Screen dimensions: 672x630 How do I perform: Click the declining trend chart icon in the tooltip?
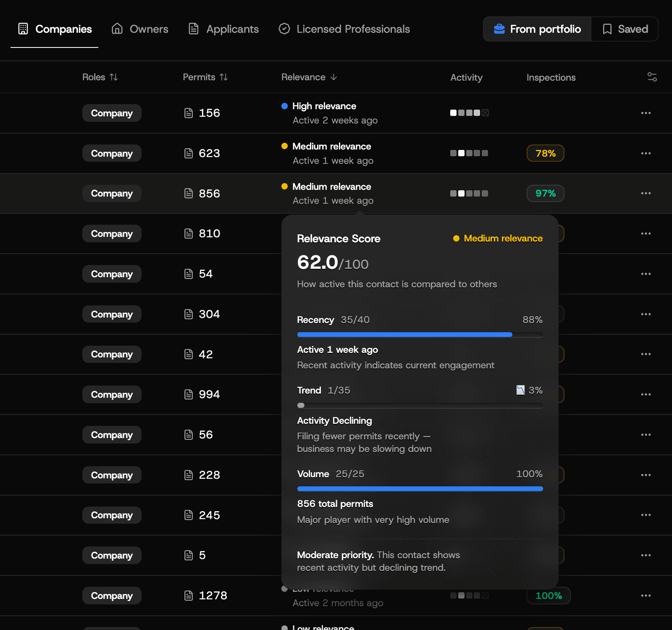(520, 390)
